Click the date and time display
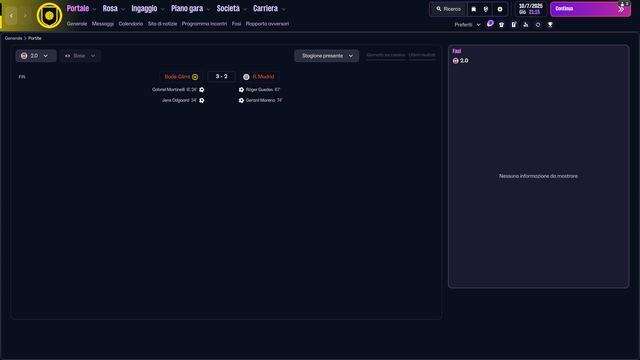This screenshot has height=360, width=640. point(531,9)
